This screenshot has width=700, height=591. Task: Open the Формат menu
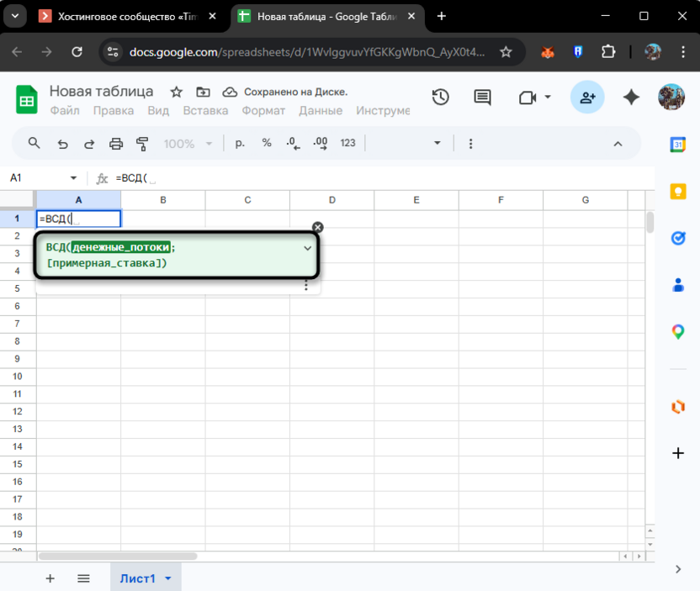pos(263,110)
